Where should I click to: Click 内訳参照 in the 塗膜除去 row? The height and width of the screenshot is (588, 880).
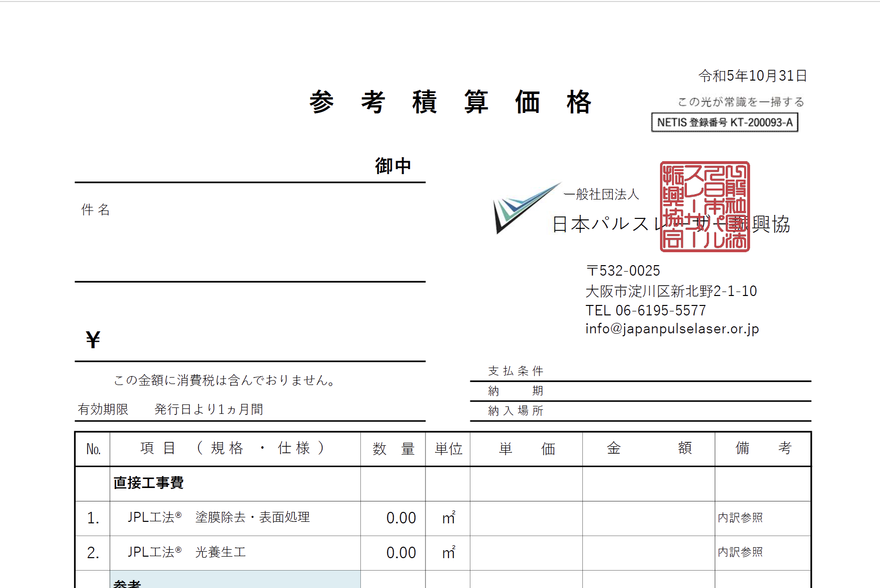click(740, 518)
